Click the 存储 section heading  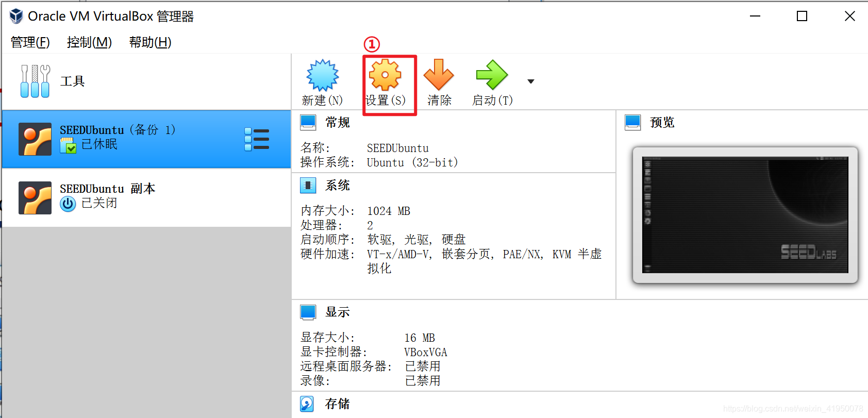click(338, 404)
